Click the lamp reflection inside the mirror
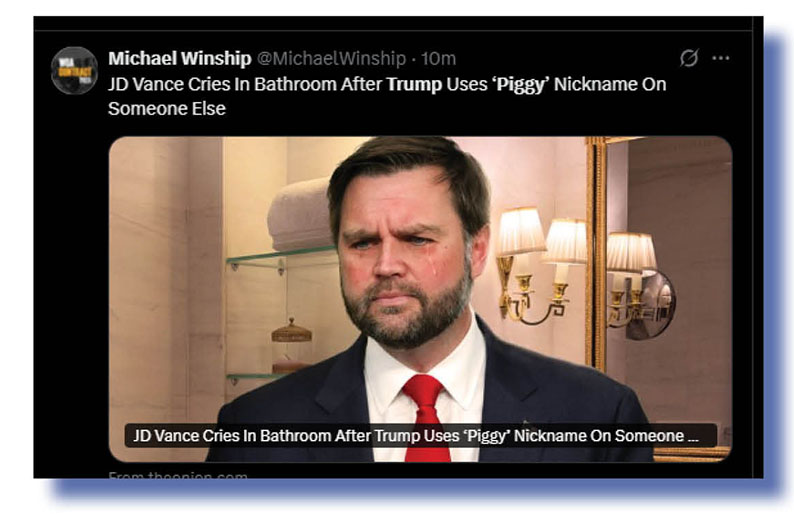 tap(630, 276)
